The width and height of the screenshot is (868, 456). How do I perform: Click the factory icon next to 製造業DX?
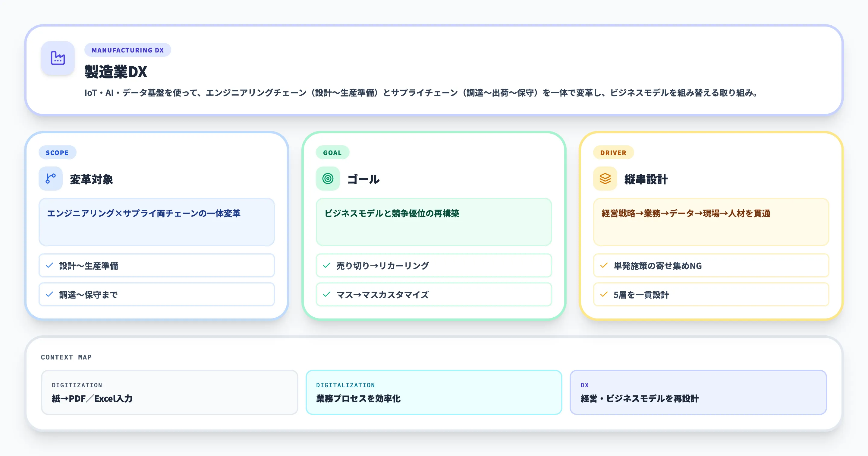(58, 58)
